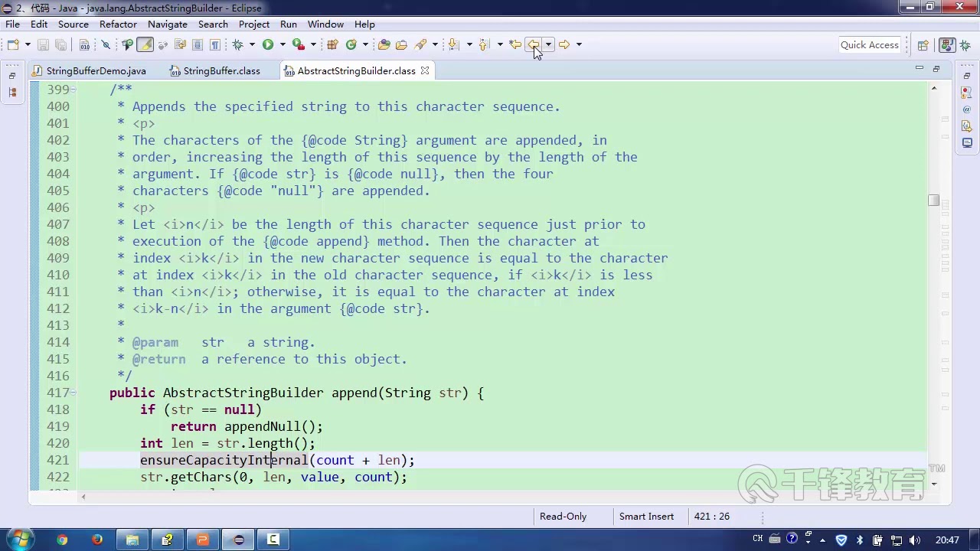
Task: Click the Quick Access search field
Action: [870, 45]
